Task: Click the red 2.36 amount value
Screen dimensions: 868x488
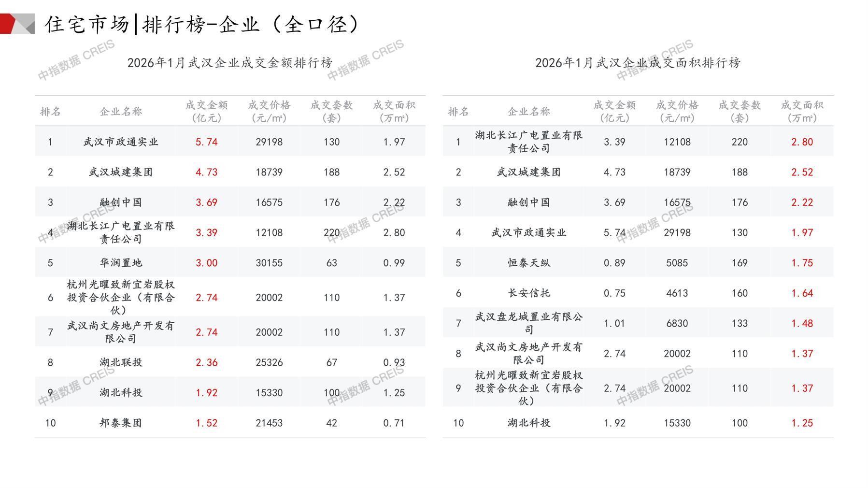Action: 206,362
